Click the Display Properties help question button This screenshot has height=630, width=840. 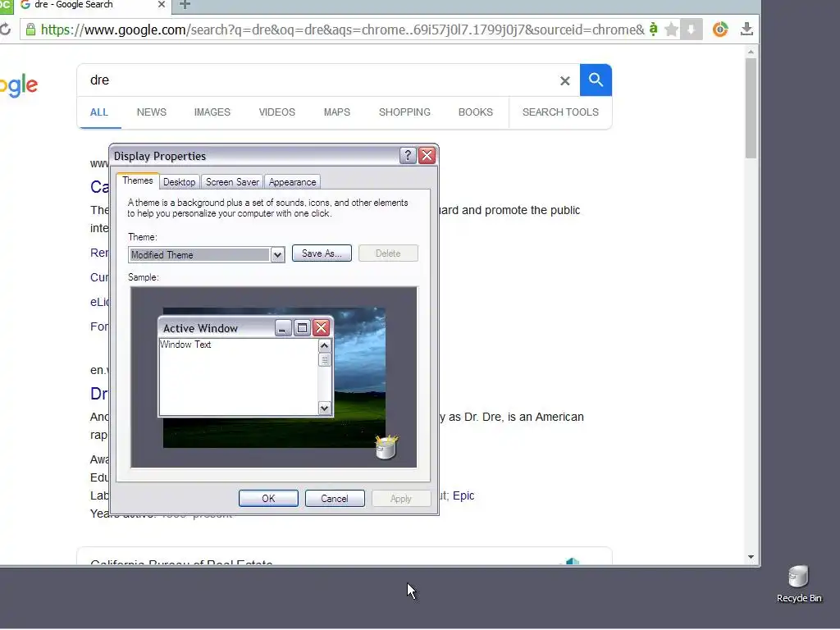coord(408,155)
